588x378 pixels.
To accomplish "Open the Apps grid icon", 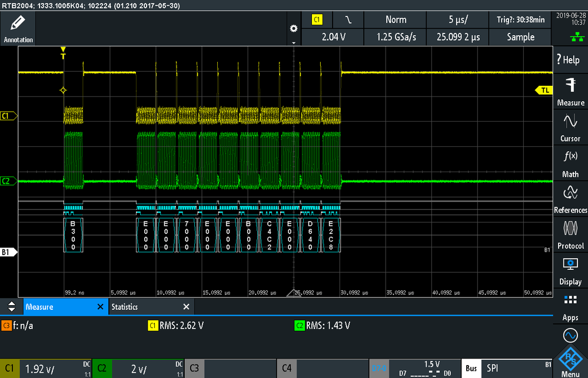I will (570, 307).
